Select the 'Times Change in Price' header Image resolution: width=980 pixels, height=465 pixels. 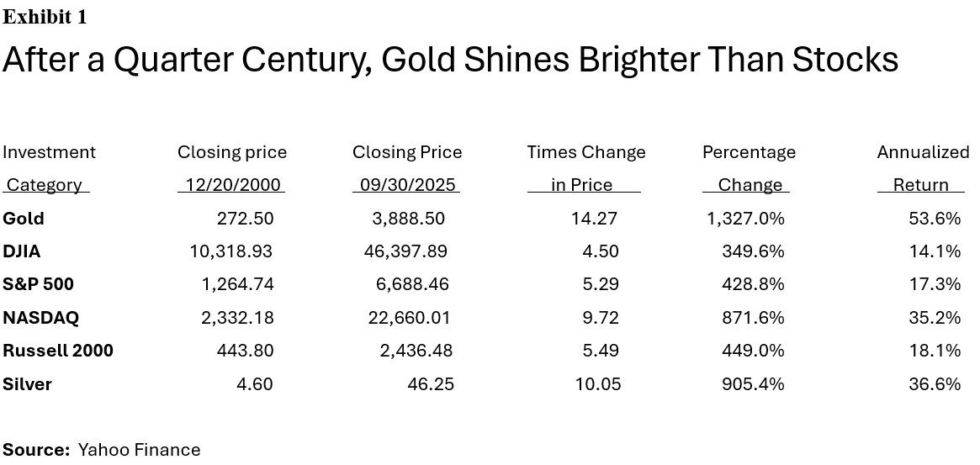585,168
